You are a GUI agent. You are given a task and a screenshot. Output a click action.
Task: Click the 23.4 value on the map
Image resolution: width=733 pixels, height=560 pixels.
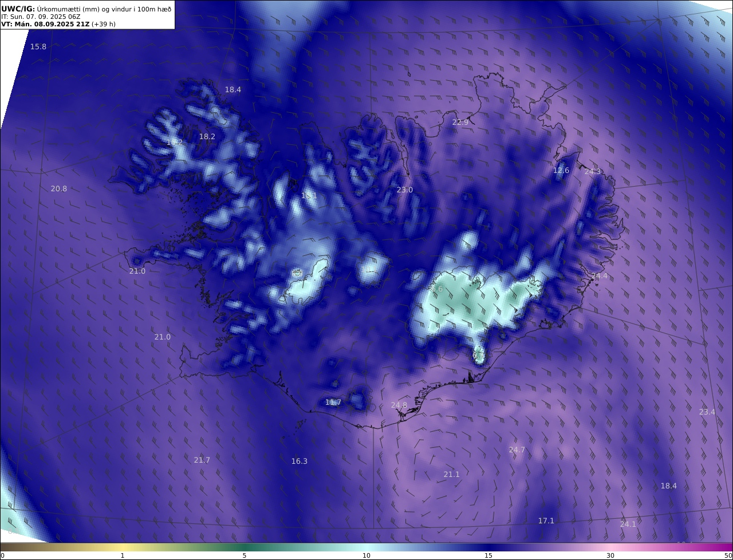[707, 412]
